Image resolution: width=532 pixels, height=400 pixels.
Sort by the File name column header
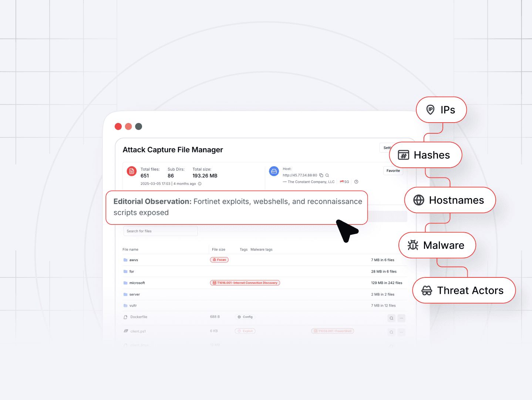pyautogui.click(x=130, y=250)
